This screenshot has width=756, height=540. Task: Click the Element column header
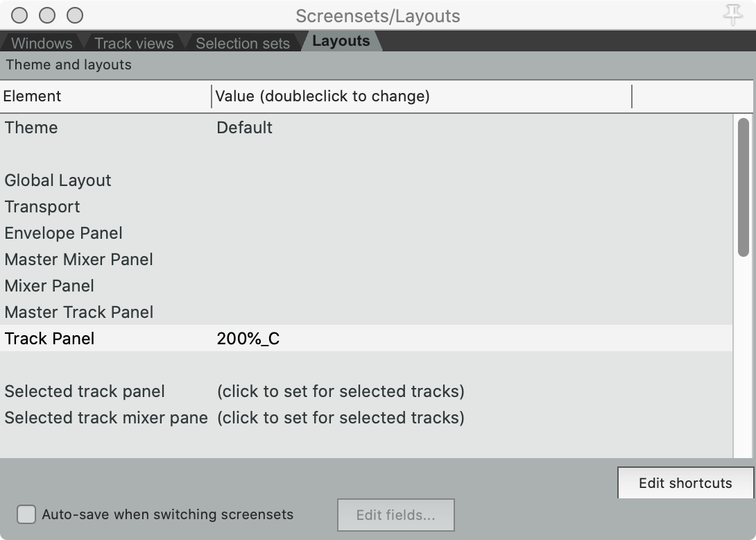pos(32,96)
